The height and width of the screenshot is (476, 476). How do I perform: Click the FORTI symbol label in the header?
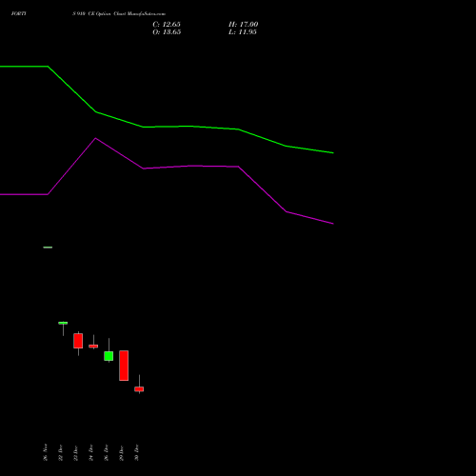pos(19,13)
